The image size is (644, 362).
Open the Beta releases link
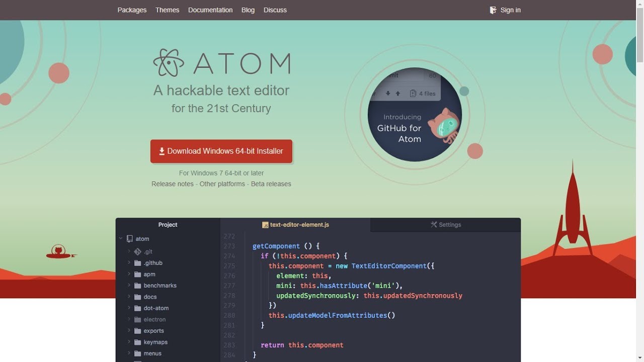pos(271,184)
